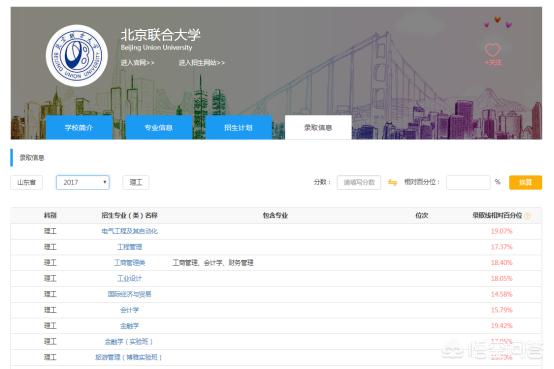
Task: Click the 相对百分位 percentile input field
Action: (468, 182)
